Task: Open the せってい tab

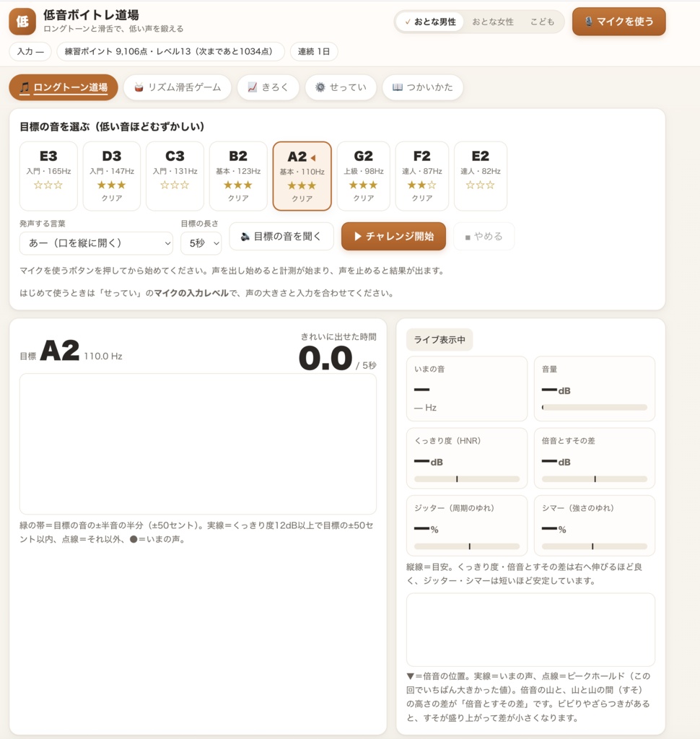Action: [341, 87]
